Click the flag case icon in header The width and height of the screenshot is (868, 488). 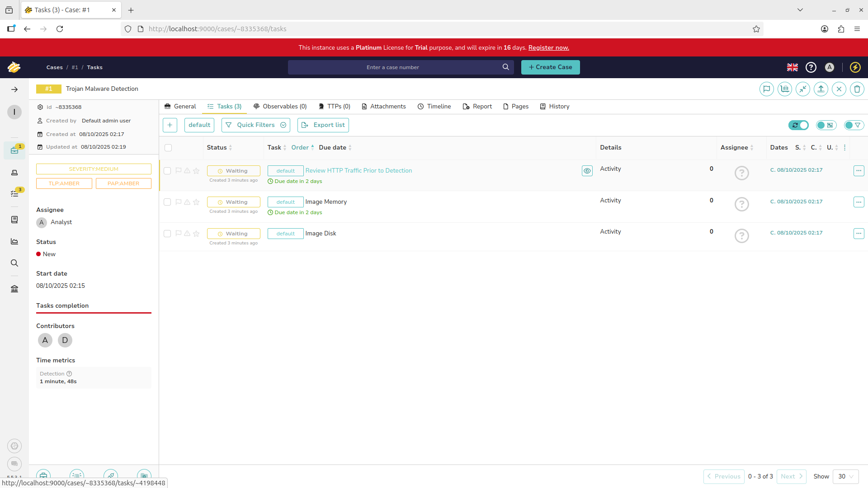[766, 89]
